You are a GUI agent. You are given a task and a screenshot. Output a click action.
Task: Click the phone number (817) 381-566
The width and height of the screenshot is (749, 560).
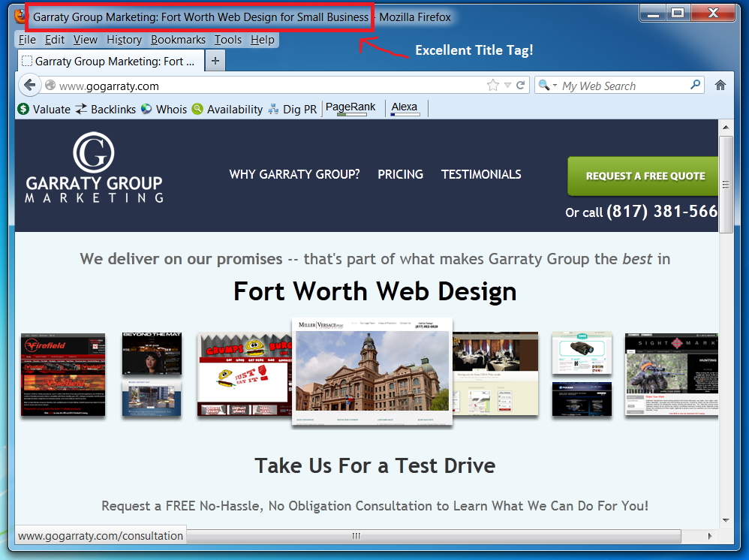pyautogui.click(x=662, y=211)
